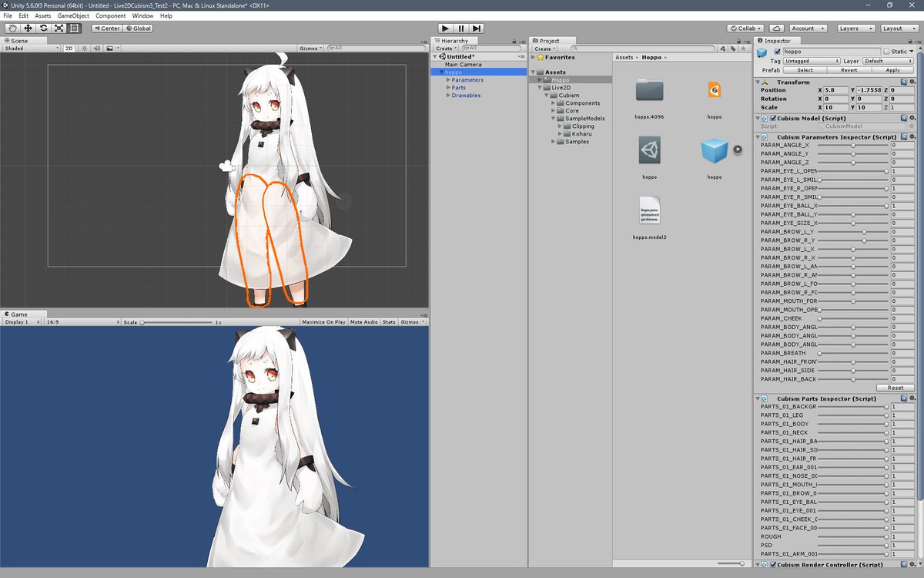Screen dimensions: 924x578
Task: Toggle scene audio speaker icon
Action: click(x=96, y=48)
